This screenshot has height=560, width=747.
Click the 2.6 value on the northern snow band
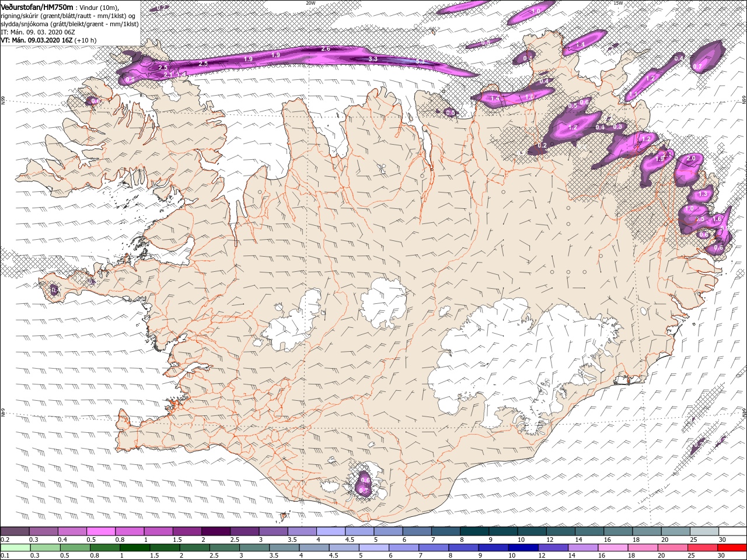pyautogui.click(x=326, y=48)
